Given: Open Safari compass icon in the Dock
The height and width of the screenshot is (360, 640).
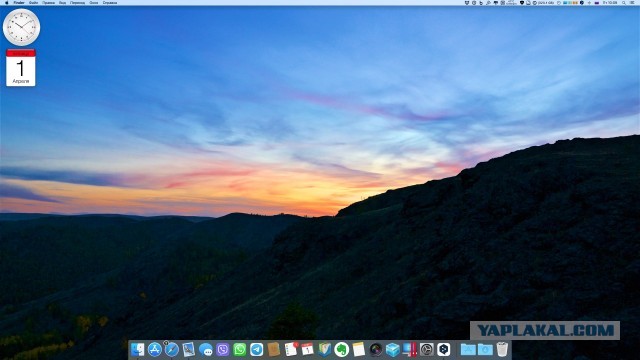Looking at the screenshot, I should tap(171, 349).
